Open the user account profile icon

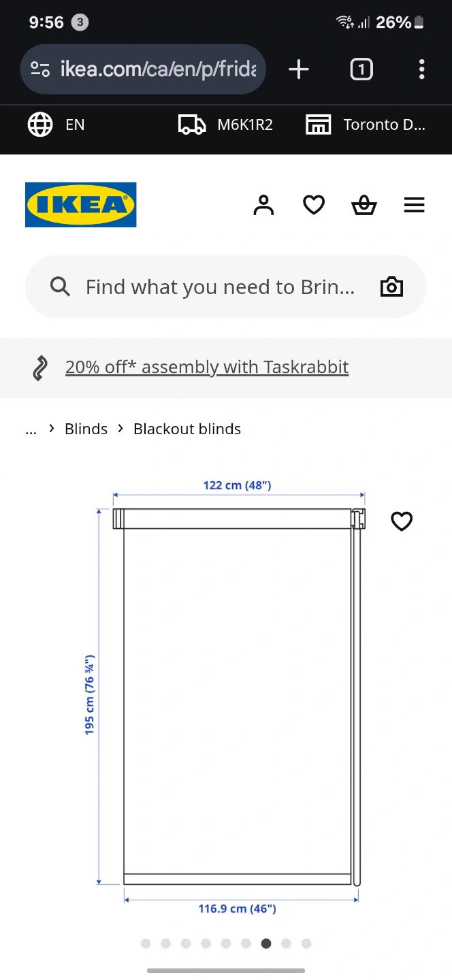point(263,205)
